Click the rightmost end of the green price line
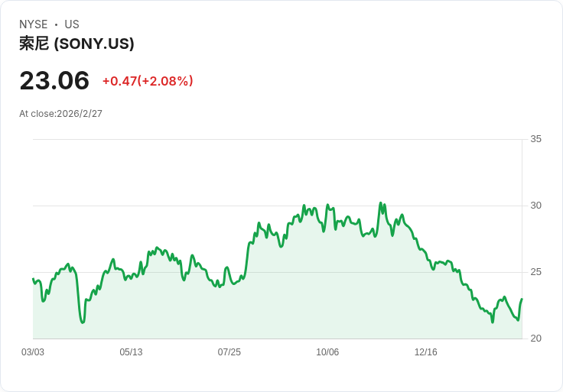563x392 pixels. coord(522,300)
